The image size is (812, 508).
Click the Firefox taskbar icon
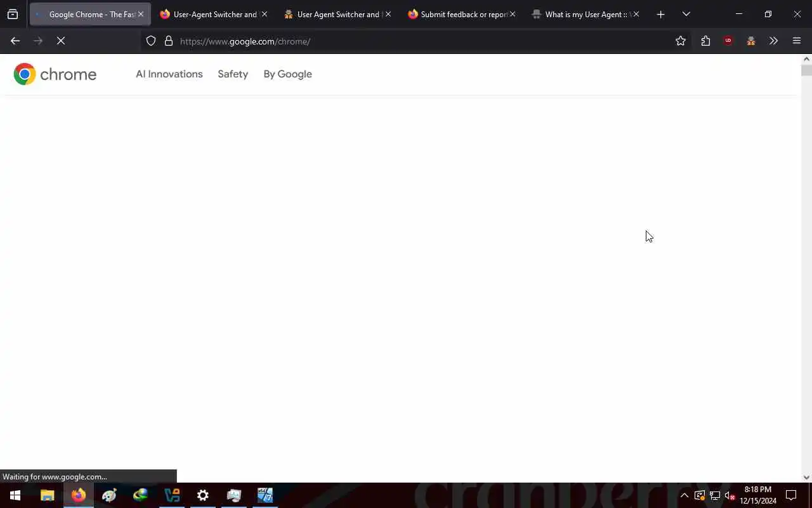click(x=78, y=495)
